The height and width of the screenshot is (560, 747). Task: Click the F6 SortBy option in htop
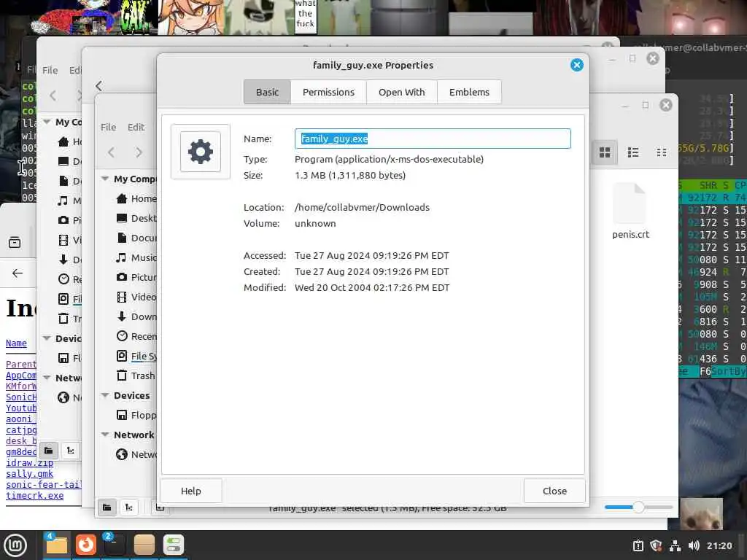(x=721, y=371)
